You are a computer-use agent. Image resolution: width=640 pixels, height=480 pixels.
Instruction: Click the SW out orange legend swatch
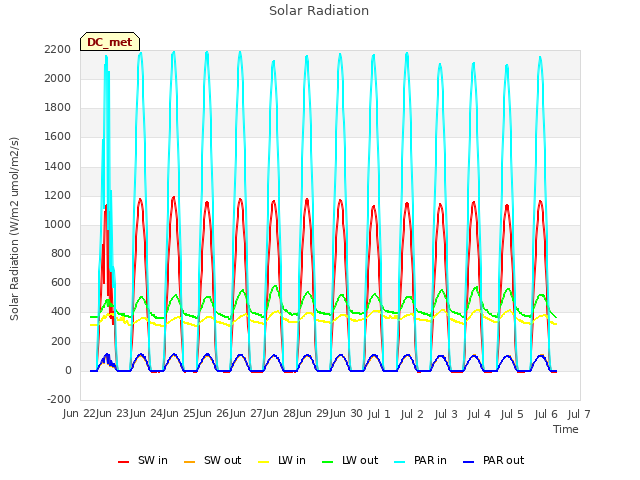pos(189,462)
